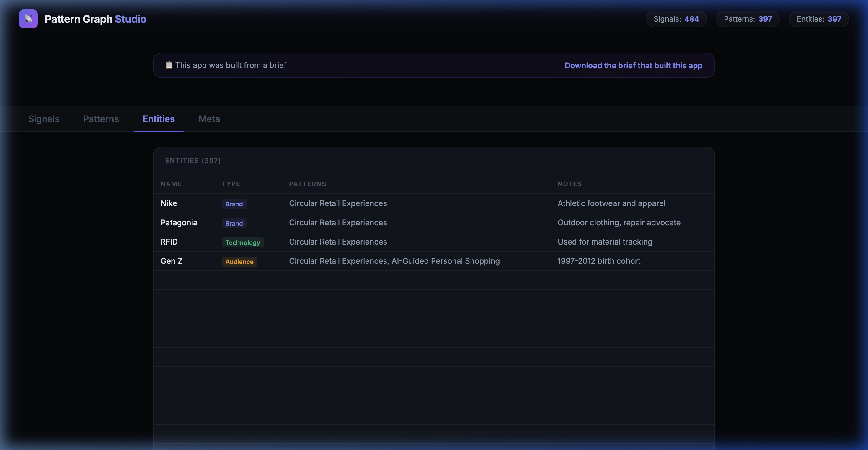Sort by the NAME column header
Viewport: 868px width, 450px height.
point(171,184)
